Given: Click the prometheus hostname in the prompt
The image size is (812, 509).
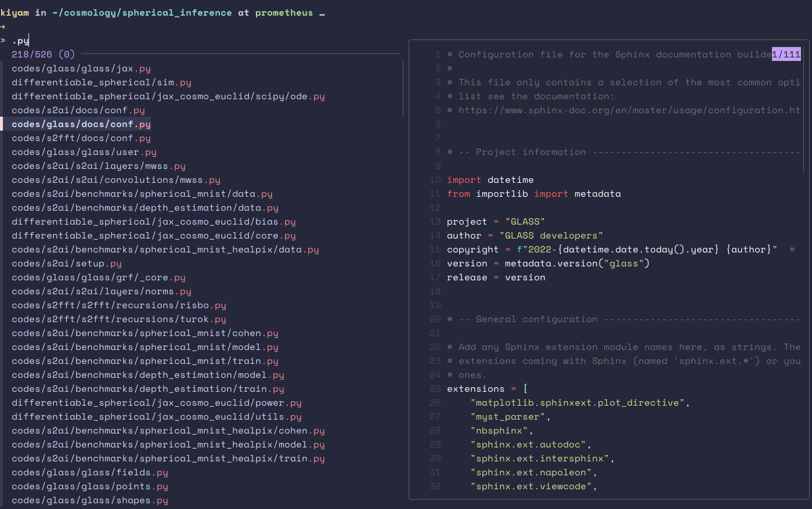Looking at the screenshot, I should [284, 13].
